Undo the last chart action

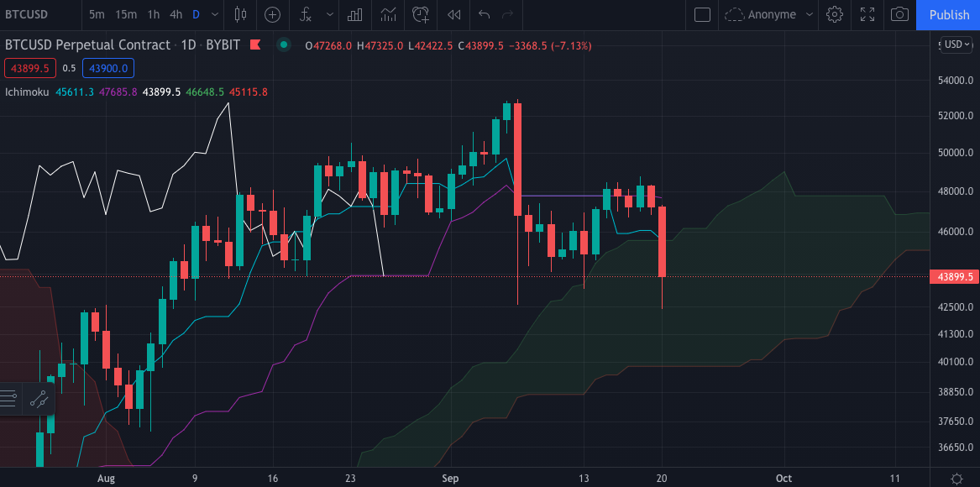point(482,14)
